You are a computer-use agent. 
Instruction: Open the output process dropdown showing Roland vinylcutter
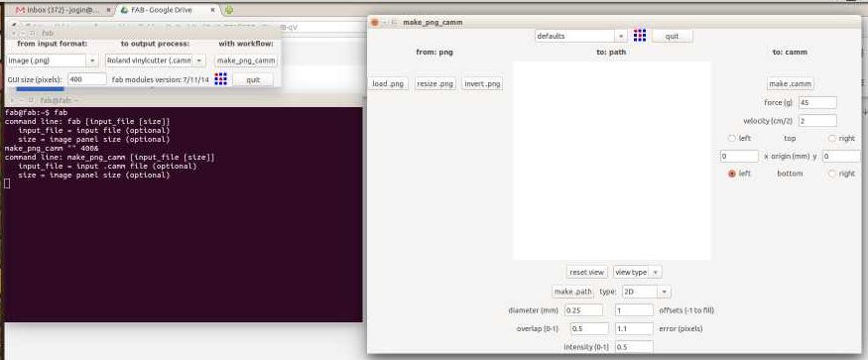click(x=156, y=60)
